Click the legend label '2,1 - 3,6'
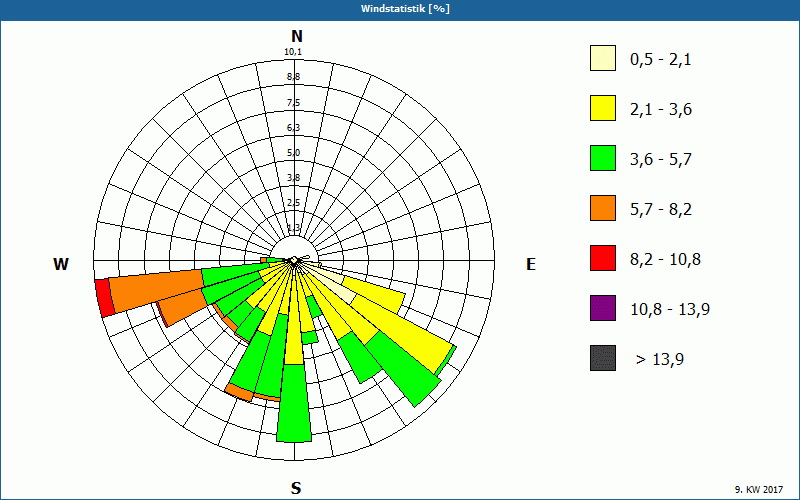 [x=661, y=110]
